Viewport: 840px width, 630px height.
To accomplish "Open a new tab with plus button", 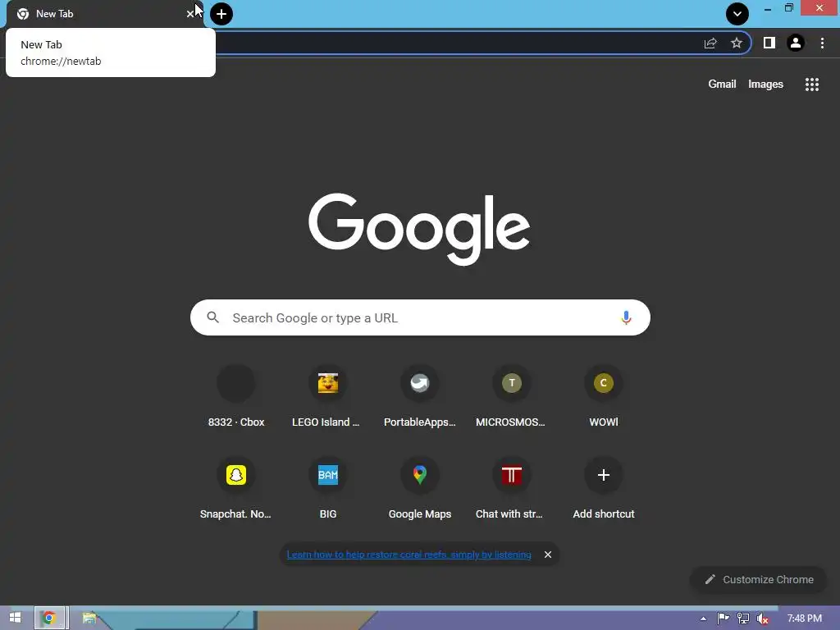I will click(221, 14).
